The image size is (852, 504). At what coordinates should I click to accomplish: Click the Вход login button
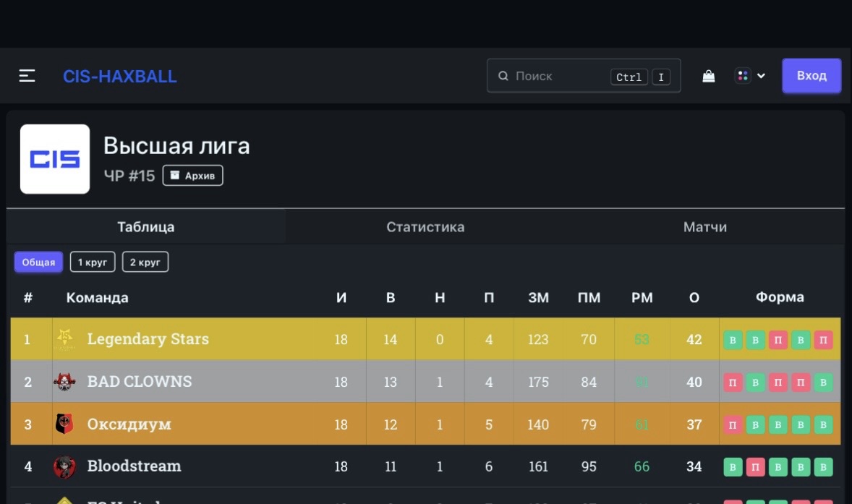point(811,76)
